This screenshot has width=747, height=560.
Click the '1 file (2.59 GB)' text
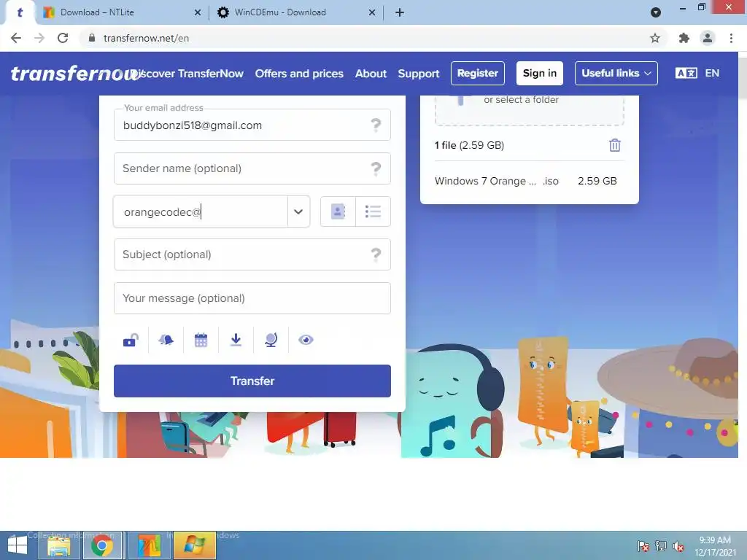click(469, 145)
